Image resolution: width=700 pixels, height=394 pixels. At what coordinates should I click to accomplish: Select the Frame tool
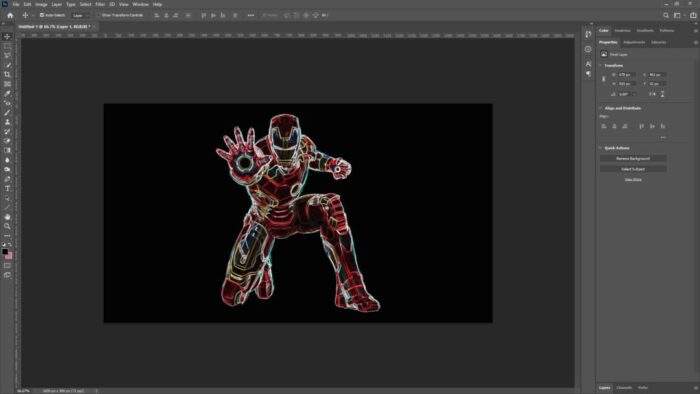coord(7,84)
